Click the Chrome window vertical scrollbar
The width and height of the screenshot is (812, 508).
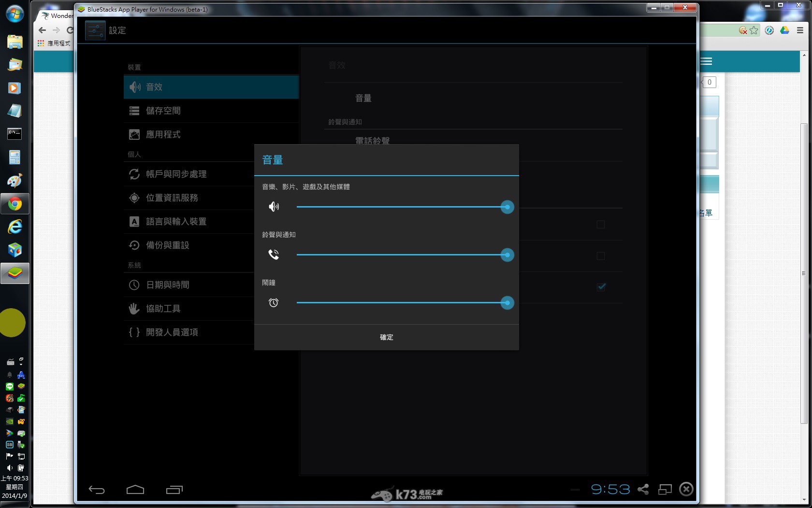(x=804, y=273)
